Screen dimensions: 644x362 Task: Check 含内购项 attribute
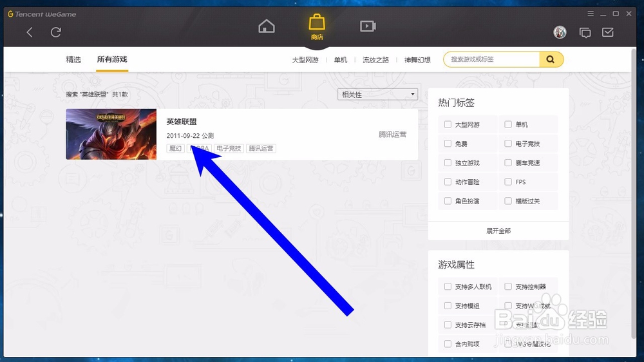tap(448, 344)
